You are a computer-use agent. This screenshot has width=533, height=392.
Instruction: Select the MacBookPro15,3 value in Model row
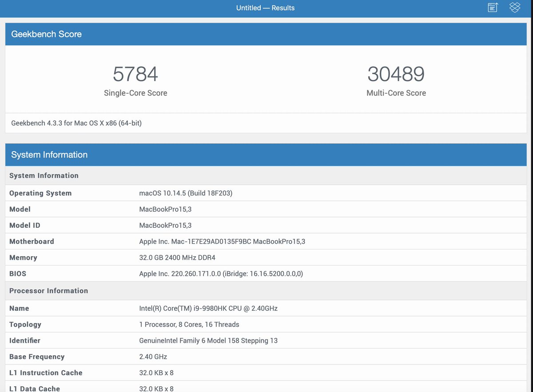[x=165, y=209]
